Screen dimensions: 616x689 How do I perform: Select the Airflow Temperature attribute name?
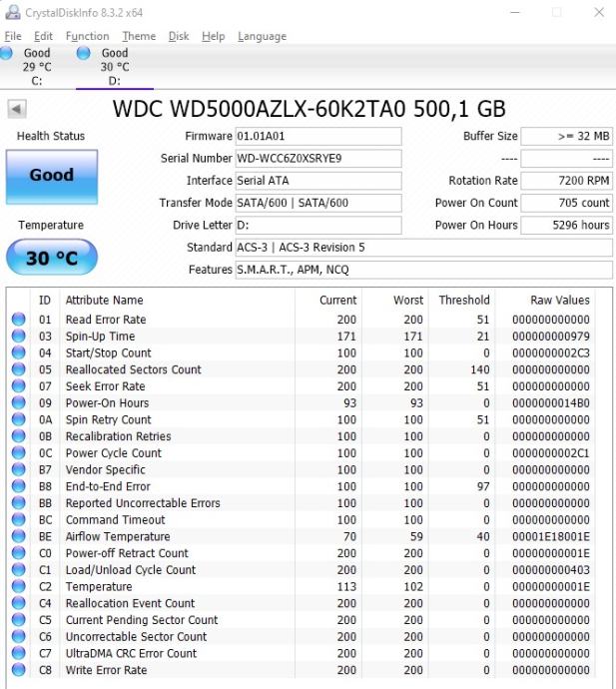click(x=118, y=536)
